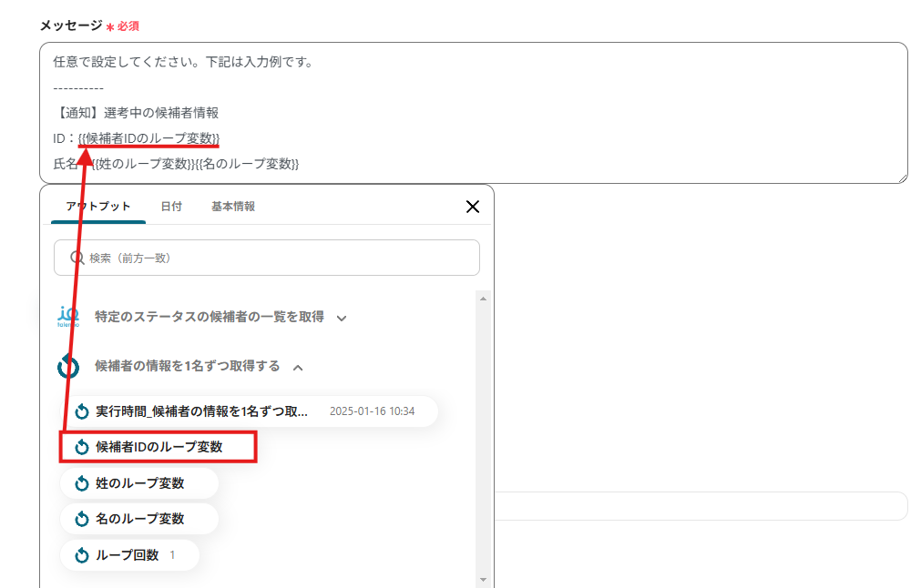Click the loop icon on 実行時間 chip
921x588 pixels.
(x=82, y=411)
